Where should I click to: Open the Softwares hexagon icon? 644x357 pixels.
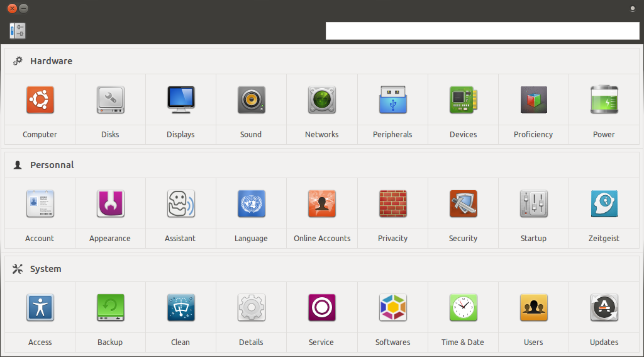pyautogui.click(x=392, y=308)
